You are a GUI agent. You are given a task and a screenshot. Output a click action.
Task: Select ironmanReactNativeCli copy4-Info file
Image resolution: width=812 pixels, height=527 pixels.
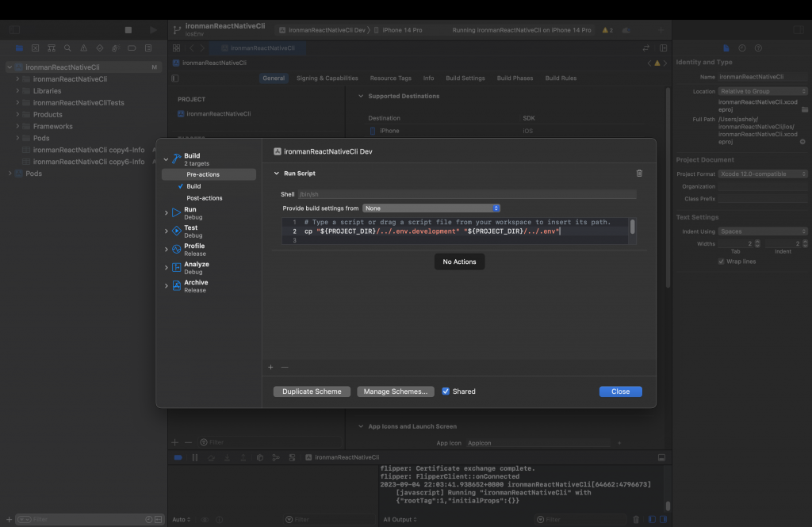[89, 150]
